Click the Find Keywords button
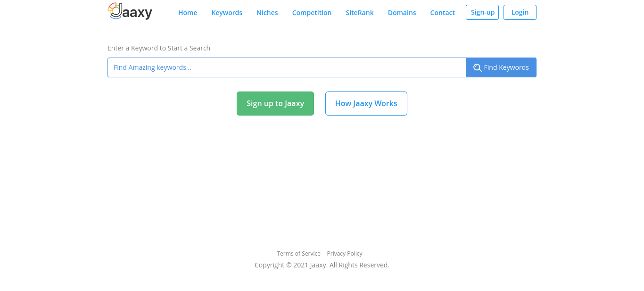The width and height of the screenshot is (644, 291). 501,67
